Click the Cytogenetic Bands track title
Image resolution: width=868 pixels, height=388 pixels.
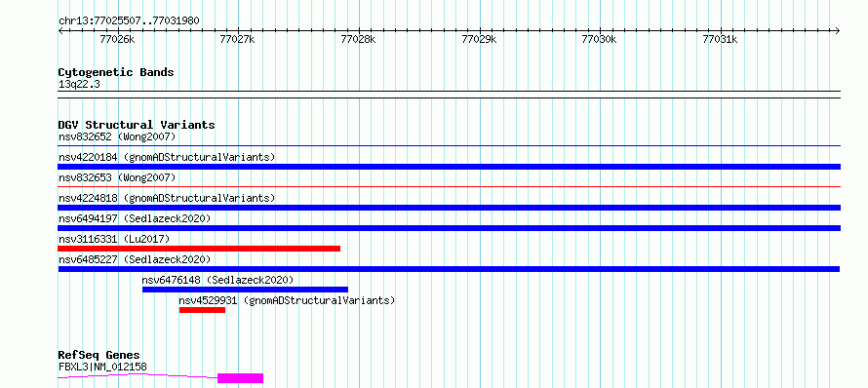coord(116,72)
